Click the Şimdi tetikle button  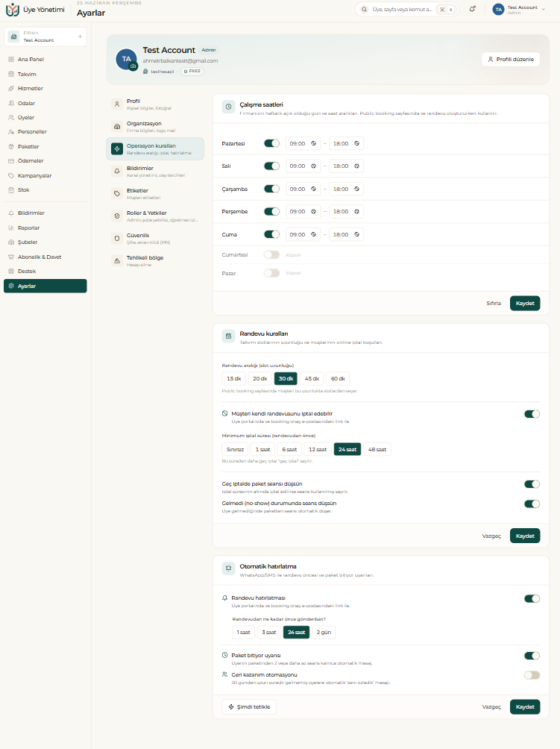[249, 707]
